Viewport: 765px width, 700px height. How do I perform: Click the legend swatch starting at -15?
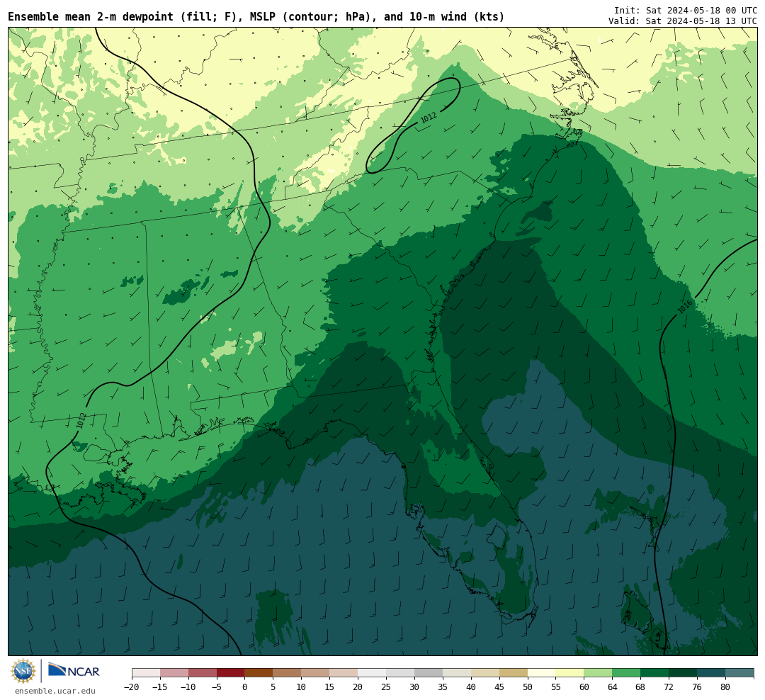[174, 673]
